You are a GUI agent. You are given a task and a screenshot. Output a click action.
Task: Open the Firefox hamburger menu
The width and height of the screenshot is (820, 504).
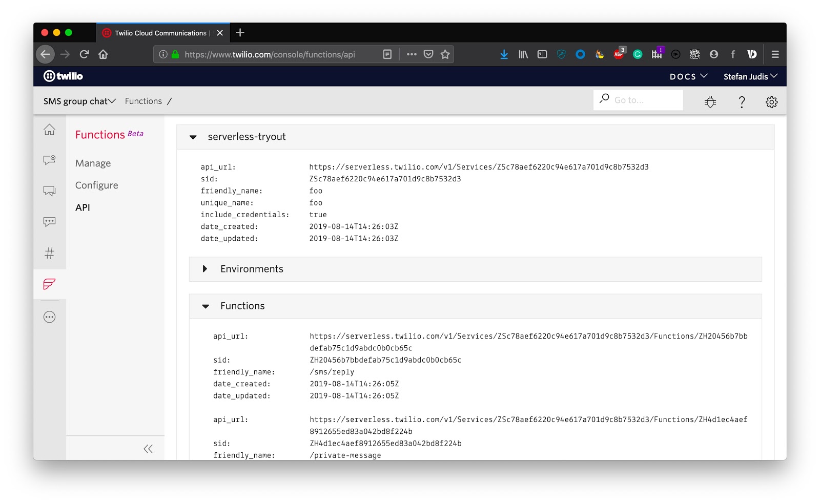(775, 54)
